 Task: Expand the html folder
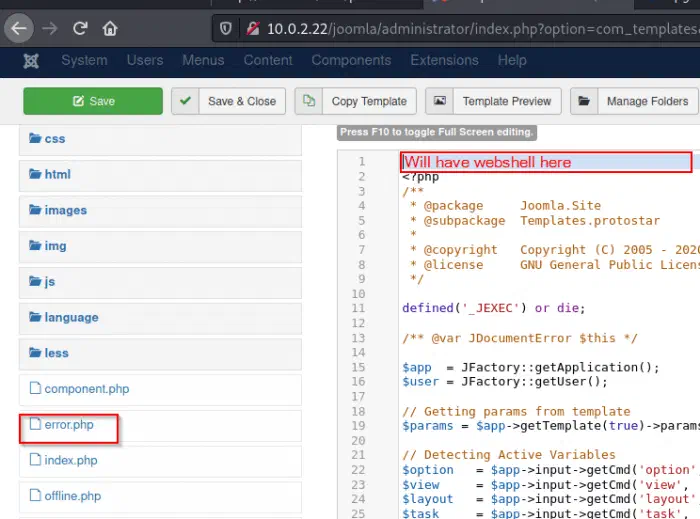tap(160, 175)
